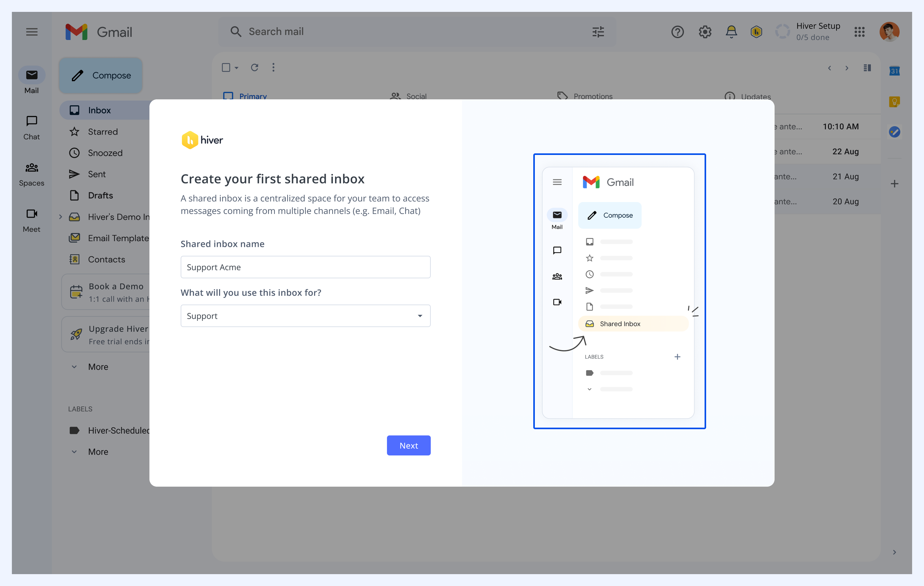This screenshot has width=924, height=586.
Task: Open Hiver Setup progress 0/5 done
Action: pos(808,32)
